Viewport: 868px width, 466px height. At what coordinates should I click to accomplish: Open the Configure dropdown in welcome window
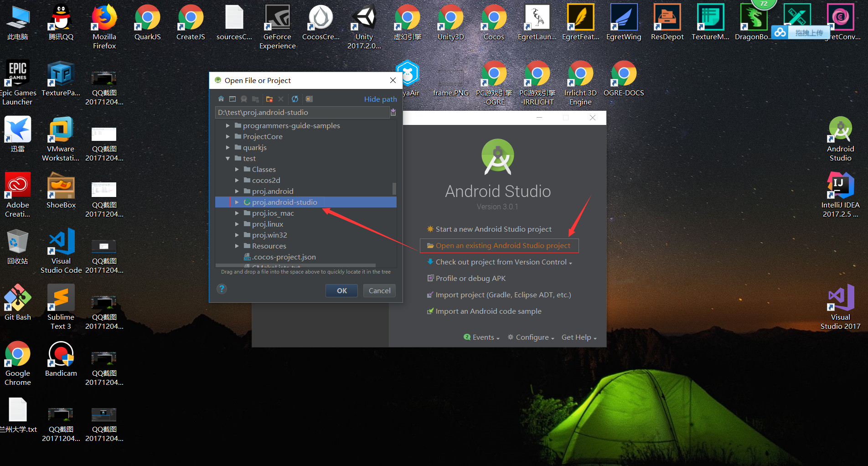click(531, 337)
